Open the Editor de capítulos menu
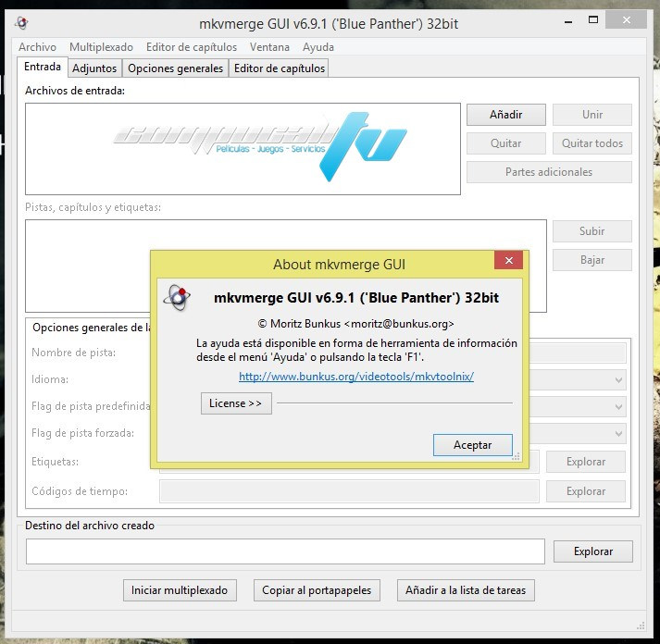660x644 pixels. 192,47
